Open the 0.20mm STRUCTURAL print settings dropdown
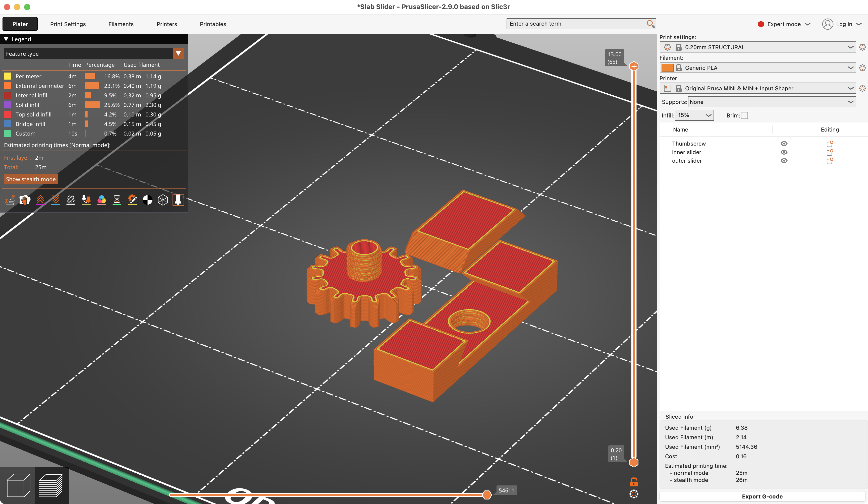The image size is (868, 504). coord(757,47)
